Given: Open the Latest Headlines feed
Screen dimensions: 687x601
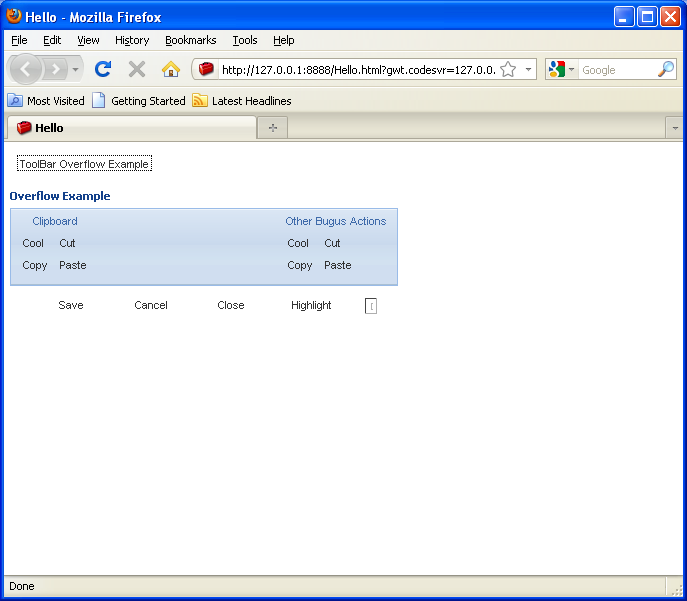Looking at the screenshot, I should pyautogui.click(x=242, y=101).
